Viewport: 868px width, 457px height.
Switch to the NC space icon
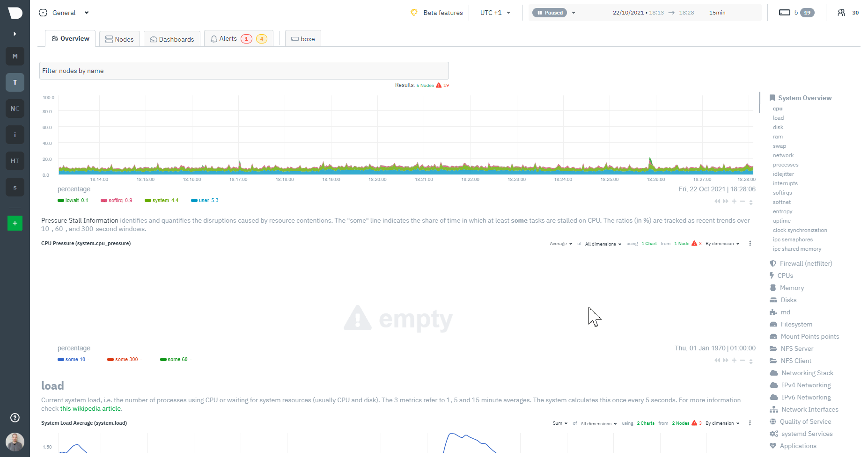pyautogui.click(x=15, y=109)
